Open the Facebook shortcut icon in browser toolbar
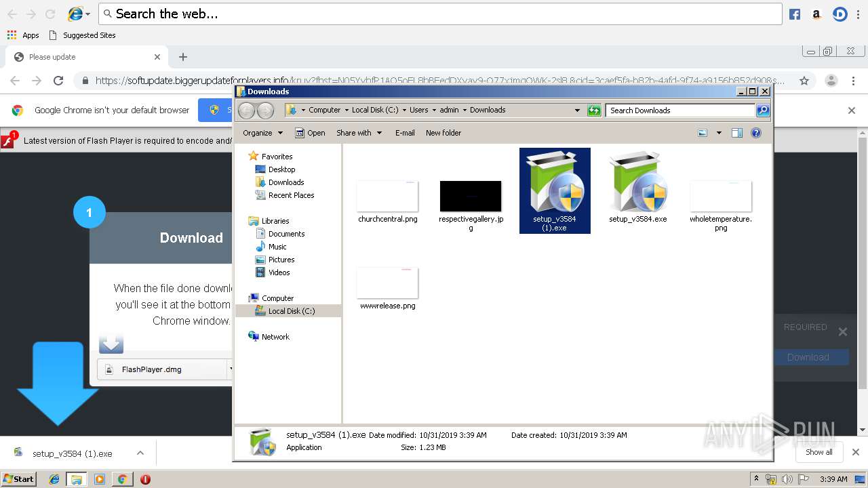The width and height of the screenshot is (868, 488). click(795, 14)
